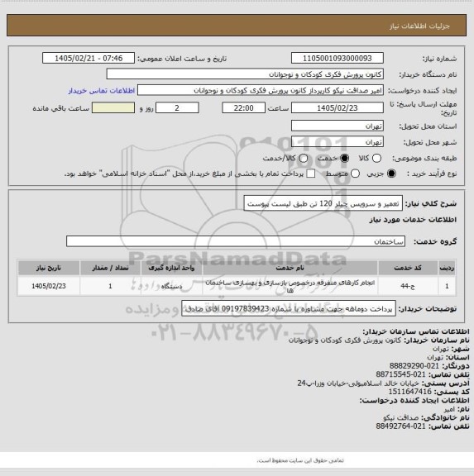This screenshot has height=476, width=474.
Task: Click the تاریخ نیاز column header
Action: pyautogui.click(x=49, y=268)
